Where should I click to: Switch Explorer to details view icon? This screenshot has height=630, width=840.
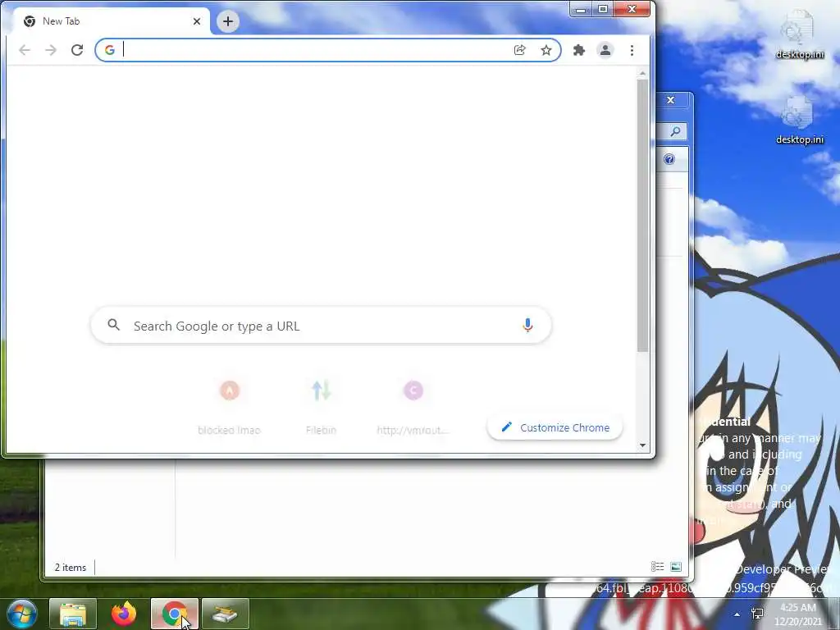click(657, 567)
